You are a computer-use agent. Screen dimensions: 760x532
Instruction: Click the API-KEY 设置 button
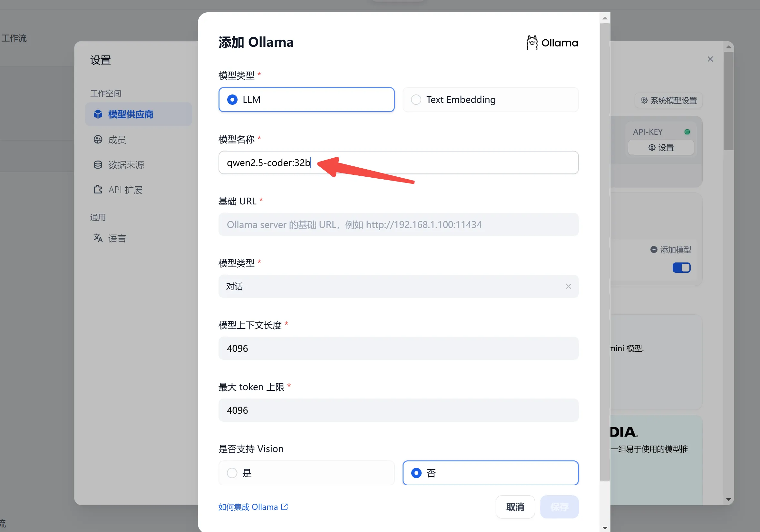tap(661, 147)
